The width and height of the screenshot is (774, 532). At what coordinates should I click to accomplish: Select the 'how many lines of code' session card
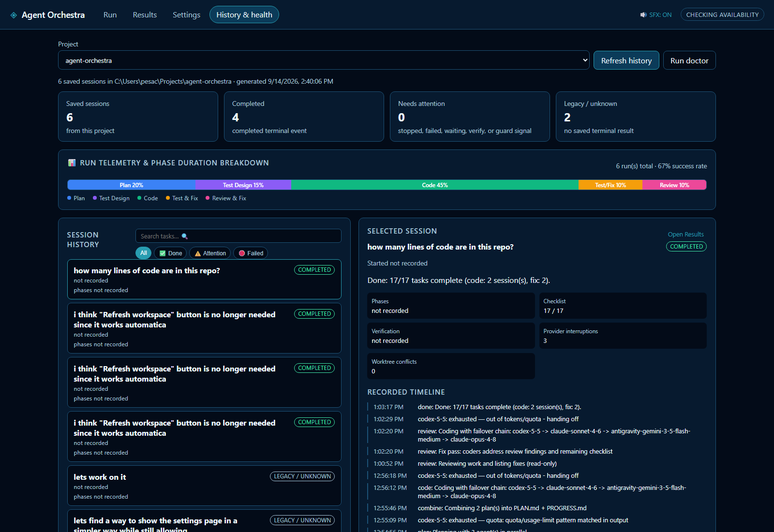click(x=204, y=280)
